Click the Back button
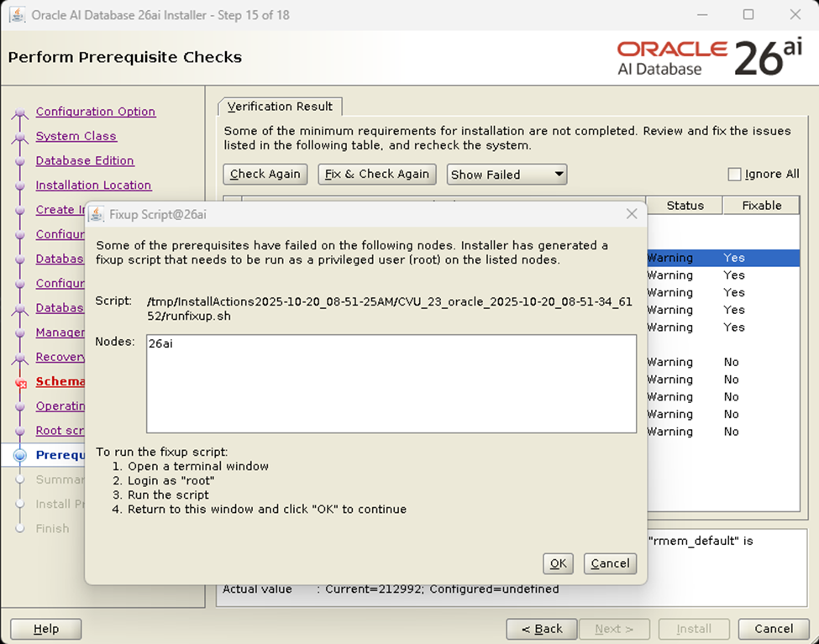The width and height of the screenshot is (819, 644). [542, 629]
